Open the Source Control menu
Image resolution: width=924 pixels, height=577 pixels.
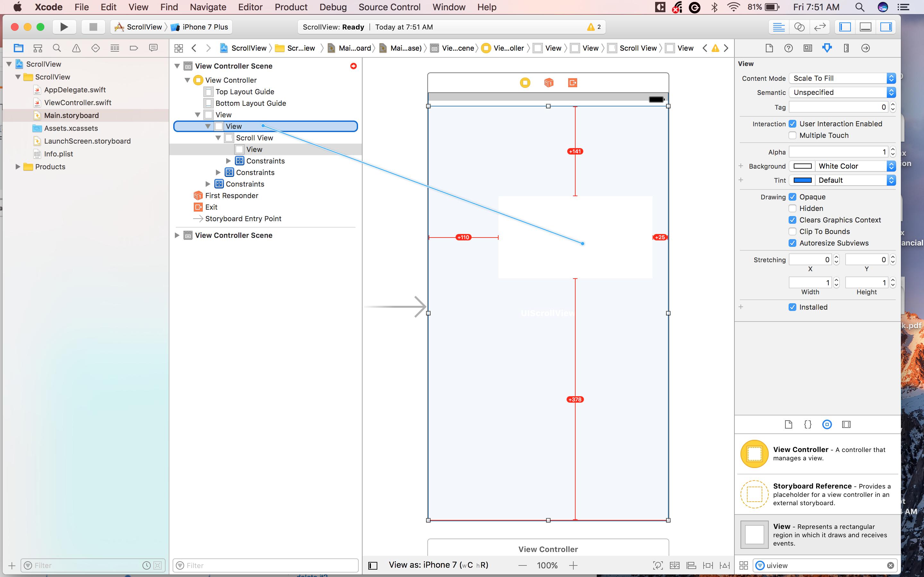click(x=389, y=7)
